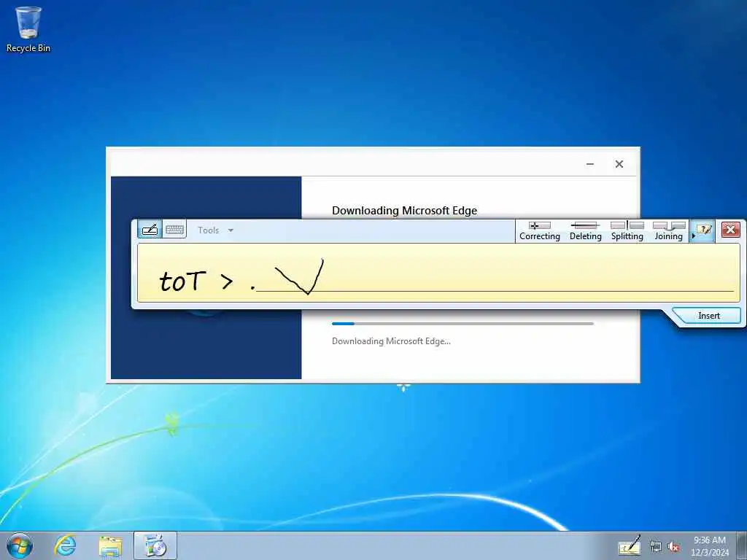Launch Internet Explorer from the taskbar
Image resolution: width=747 pixels, height=560 pixels.
point(65,545)
